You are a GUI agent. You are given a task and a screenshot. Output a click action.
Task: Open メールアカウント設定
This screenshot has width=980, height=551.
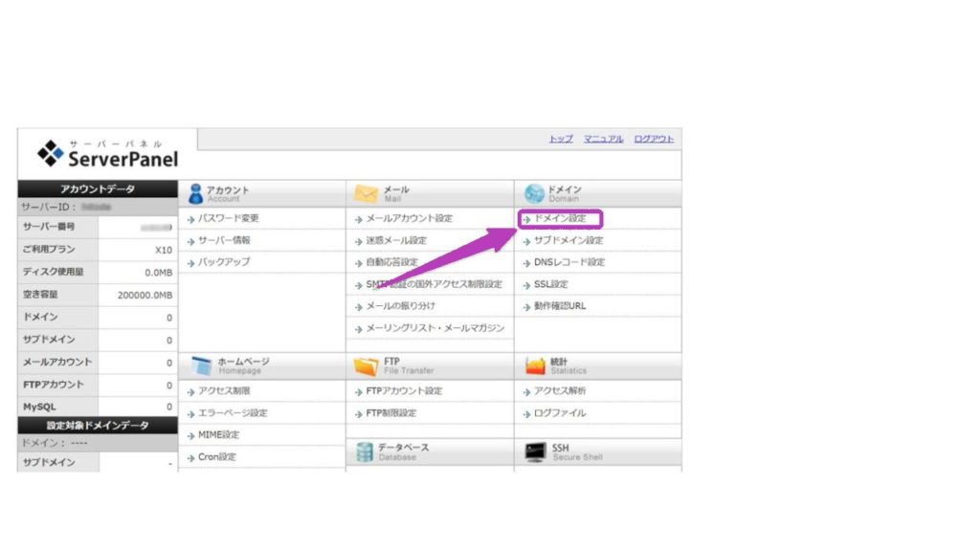point(409,219)
